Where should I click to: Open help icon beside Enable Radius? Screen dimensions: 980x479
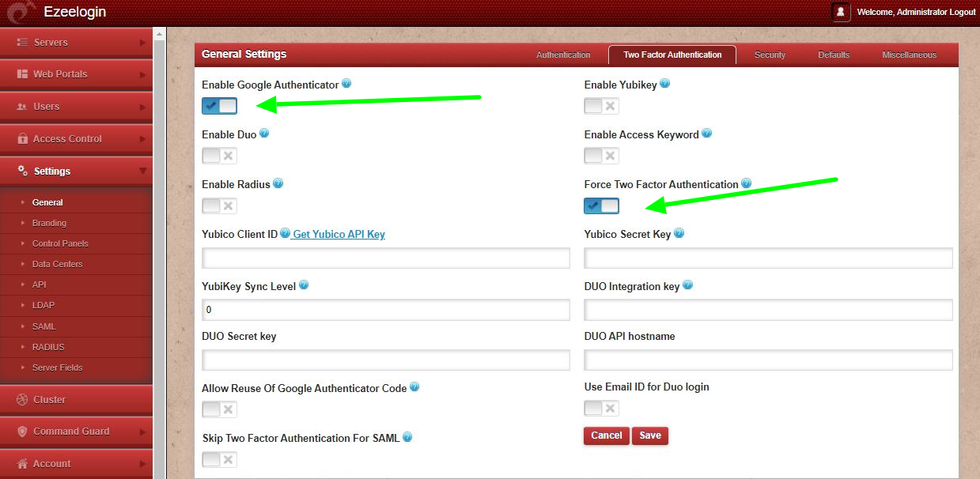278,183
